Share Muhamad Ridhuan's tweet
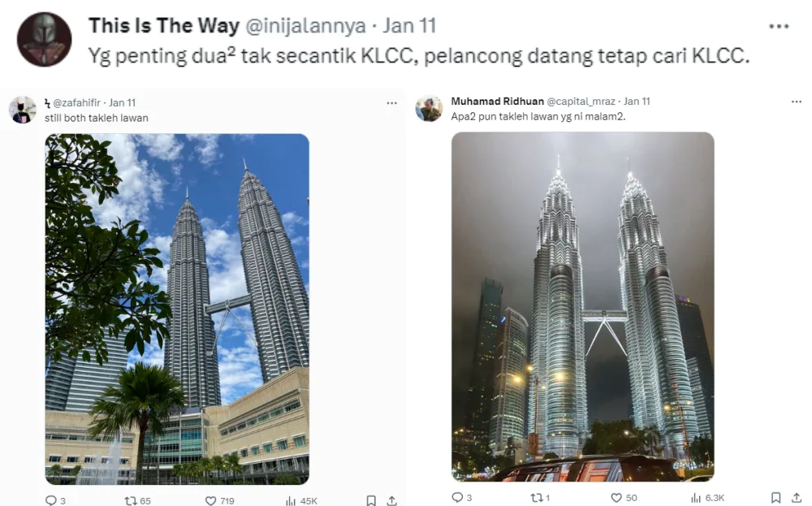Viewport: 812px width, 506px height. [797, 497]
